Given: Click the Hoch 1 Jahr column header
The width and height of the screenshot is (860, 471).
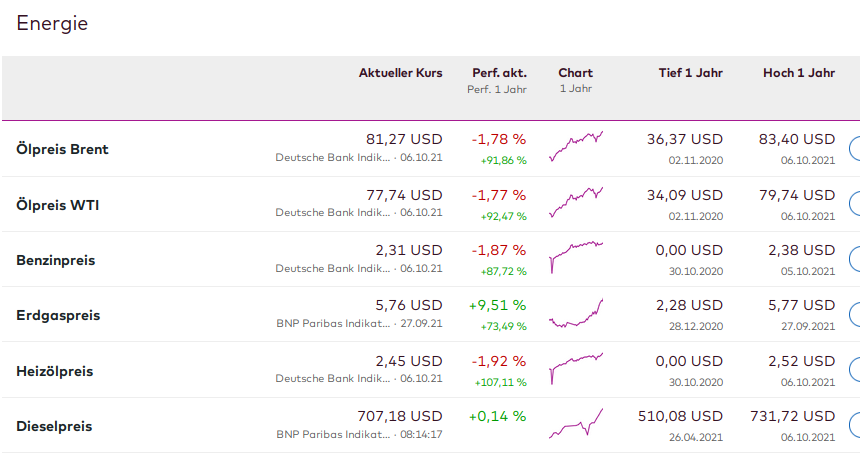Looking at the screenshot, I should tap(798, 73).
